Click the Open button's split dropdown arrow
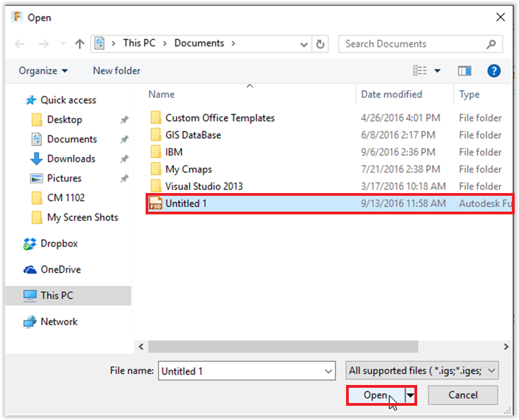The height and width of the screenshot is (420, 519). tap(410, 395)
